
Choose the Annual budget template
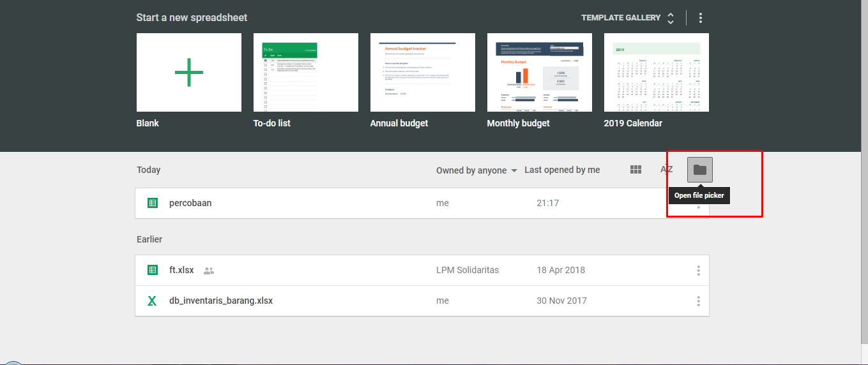pyautogui.click(x=423, y=73)
